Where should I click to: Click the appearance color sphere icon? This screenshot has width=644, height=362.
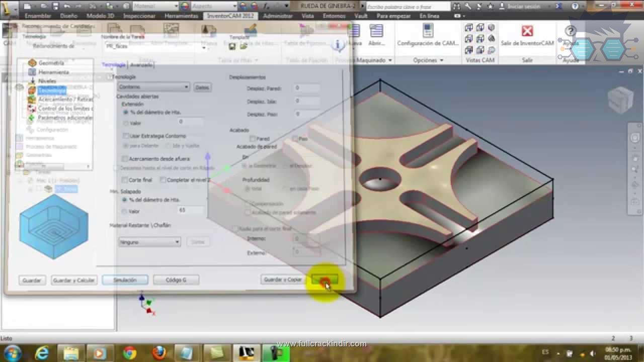pyautogui.click(x=185, y=6)
